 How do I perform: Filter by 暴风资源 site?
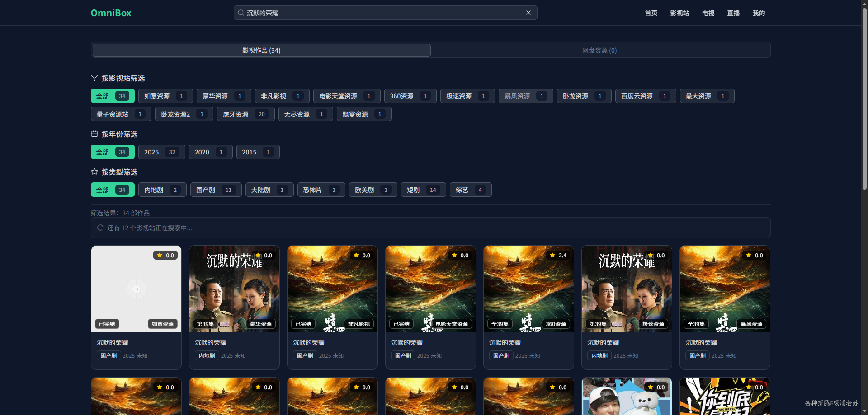click(526, 96)
